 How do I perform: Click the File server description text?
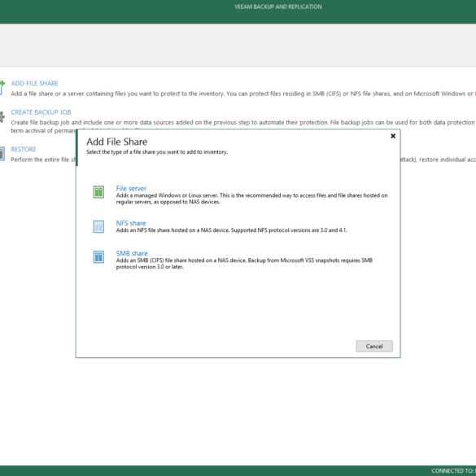tap(251, 199)
